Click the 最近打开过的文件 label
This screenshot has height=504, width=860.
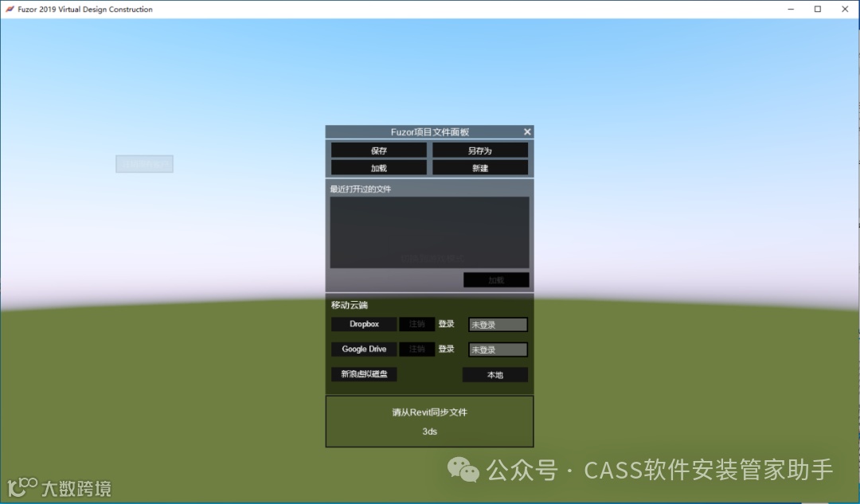tap(361, 189)
